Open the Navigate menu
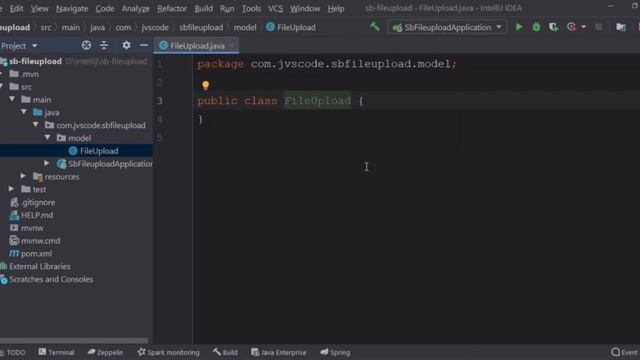 (72, 9)
